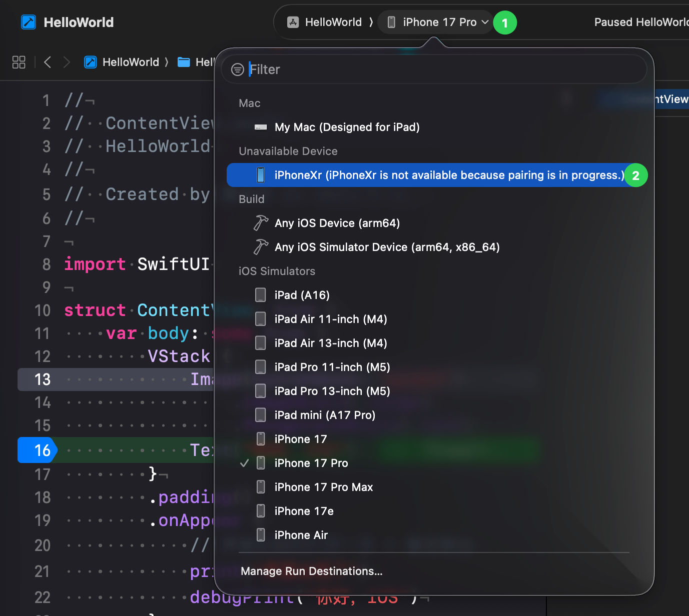Go forward with the right chevron

[x=67, y=62]
